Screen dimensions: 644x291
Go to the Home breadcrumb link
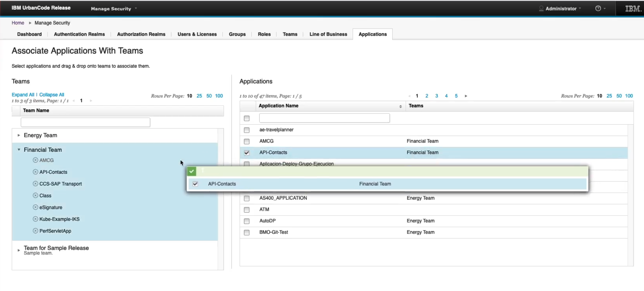(x=18, y=23)
